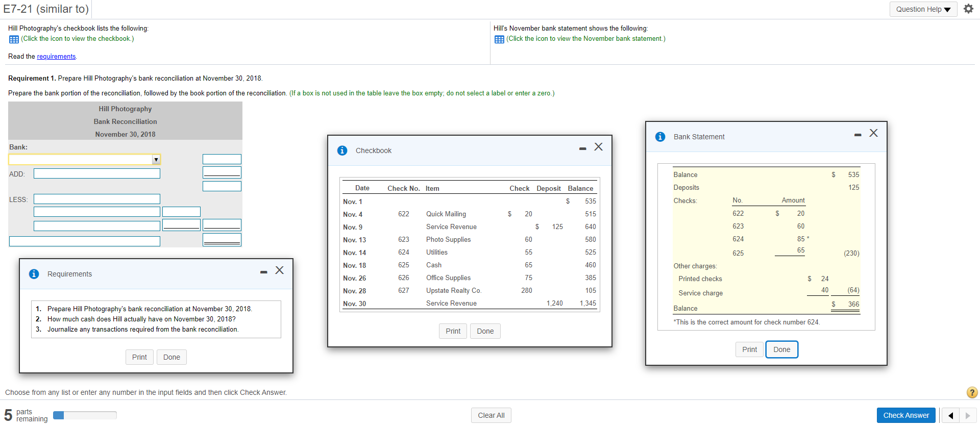The height and width of the screenshot is (427, 980).
Task: Click the subtotal amount field below ADD
Action: click(222, 186)
